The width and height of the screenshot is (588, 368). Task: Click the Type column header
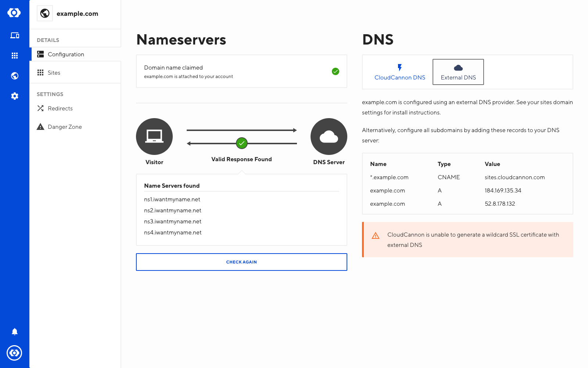point(444,164)
